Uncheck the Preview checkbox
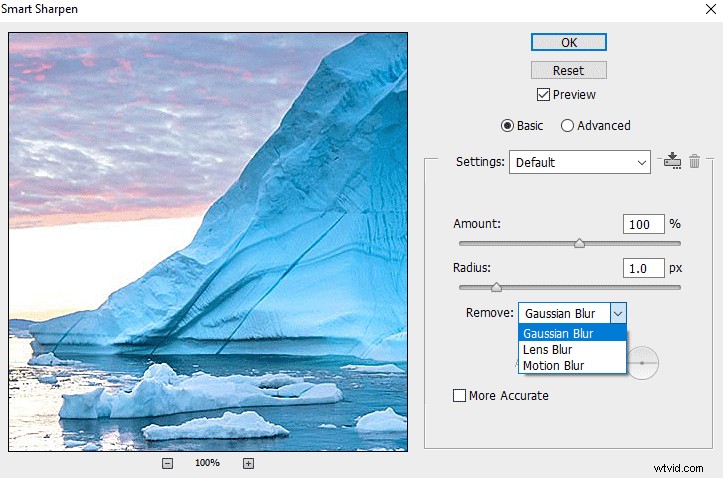The height and width of the screenshot is (478, 723). (543, 94)
